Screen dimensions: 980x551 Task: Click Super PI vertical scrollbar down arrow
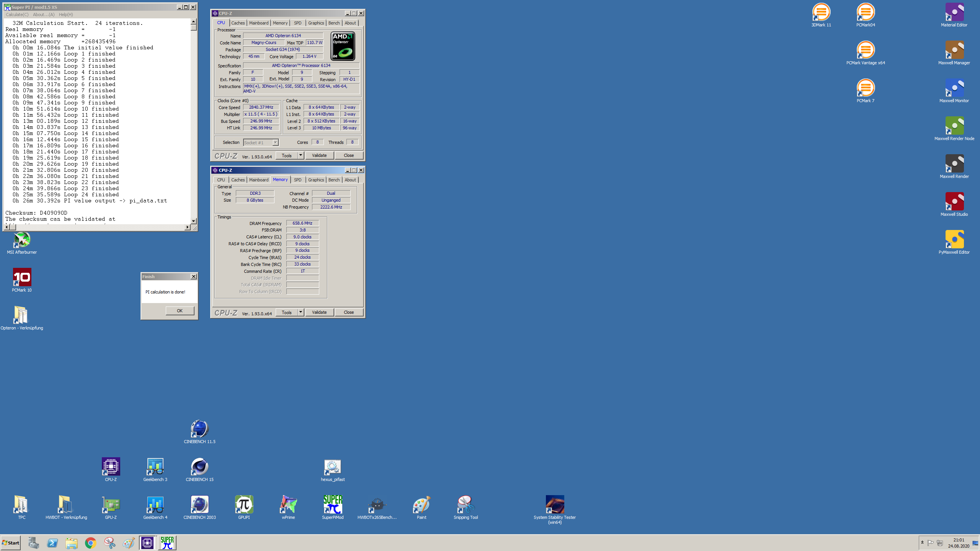(x=194, y=221)
